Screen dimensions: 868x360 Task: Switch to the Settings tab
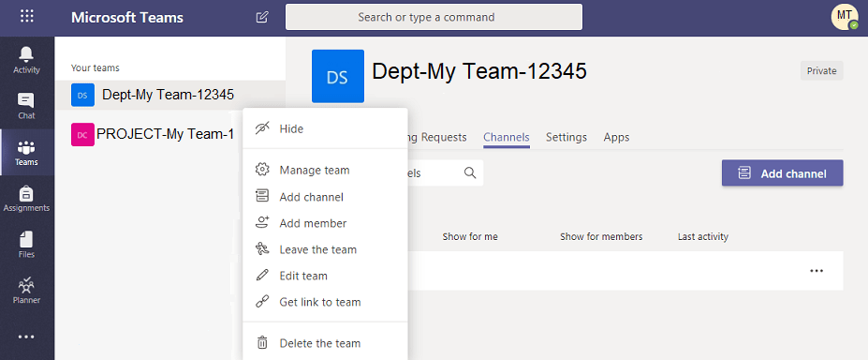tap(566, 138)
